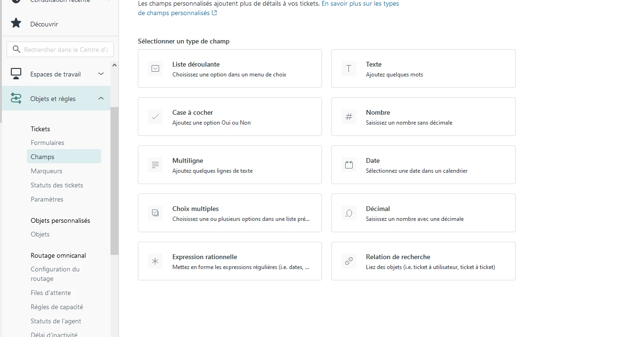Choose the Liste déroulante field type
The width and height of the screenshot is (644, 337).
point(230,68)
